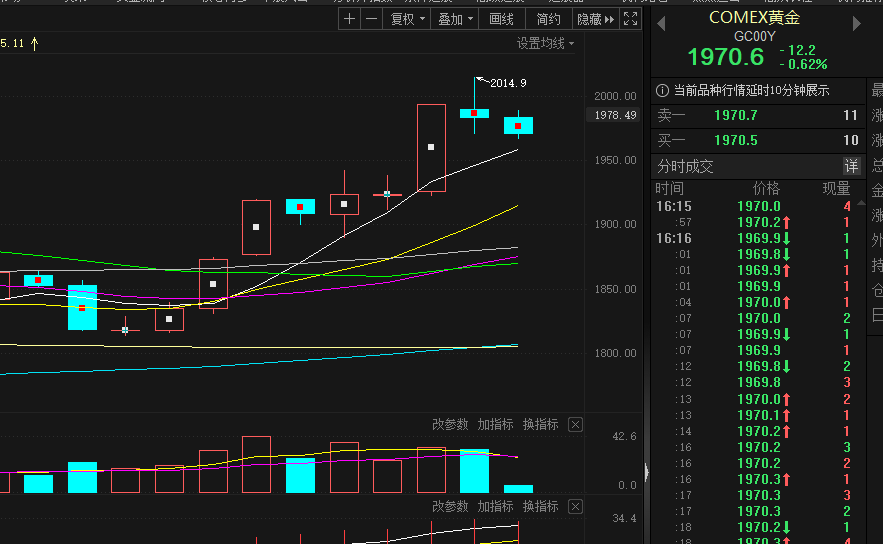The width and height of the screenshot is (883, 544).
Task: Toggle the 隐藏 panel button
Action: point(595,19)
